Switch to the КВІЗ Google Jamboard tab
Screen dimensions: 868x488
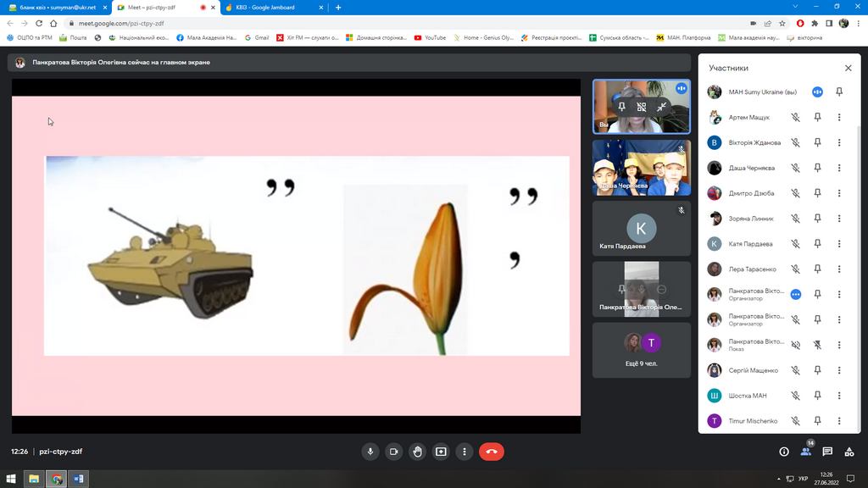coord(271,7)
